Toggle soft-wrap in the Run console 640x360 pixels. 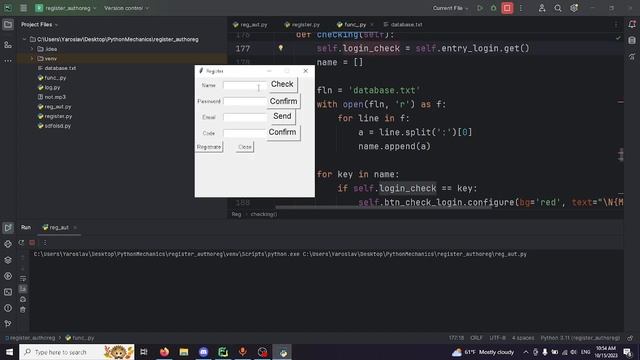point(23,279)
